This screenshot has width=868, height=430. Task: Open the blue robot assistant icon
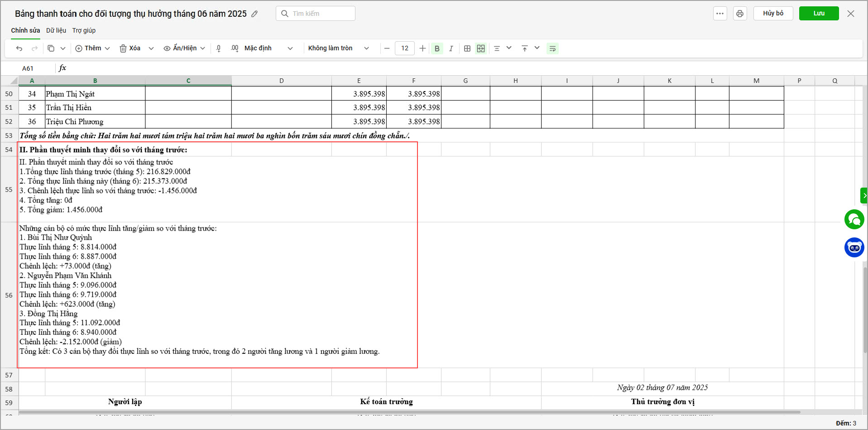854,247
